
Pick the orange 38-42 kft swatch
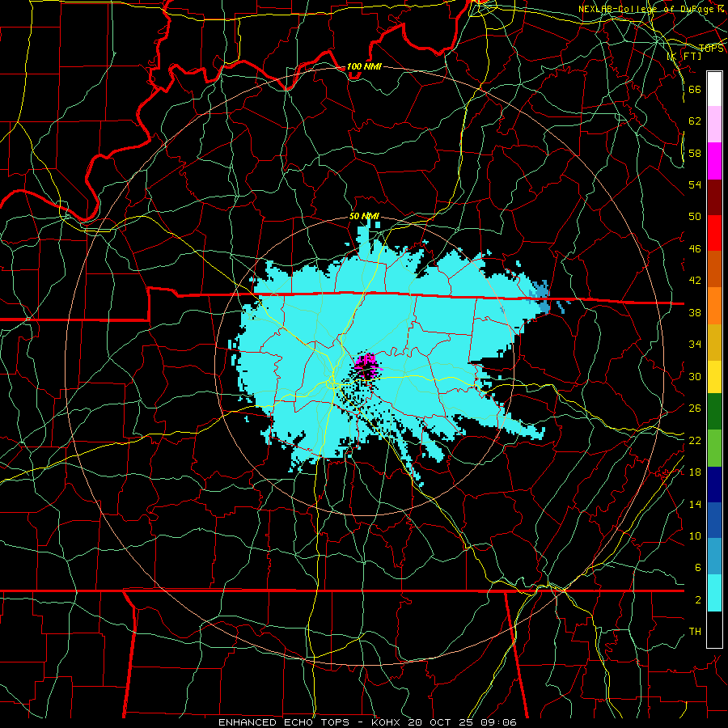click(714, 305)
